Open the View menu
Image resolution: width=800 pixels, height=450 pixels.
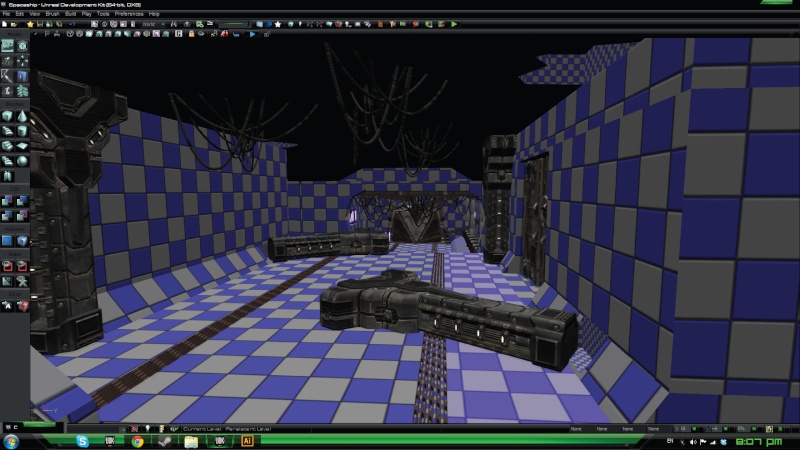pos(34,14)
